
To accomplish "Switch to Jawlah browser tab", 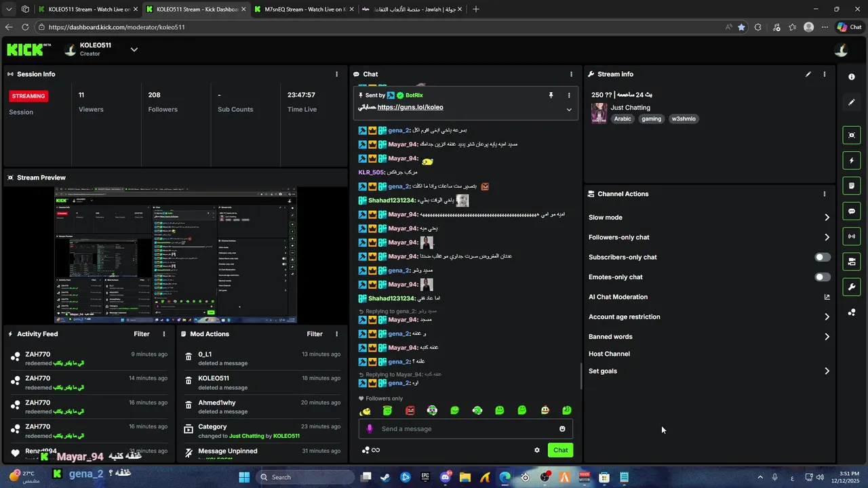I will point(412,9).
